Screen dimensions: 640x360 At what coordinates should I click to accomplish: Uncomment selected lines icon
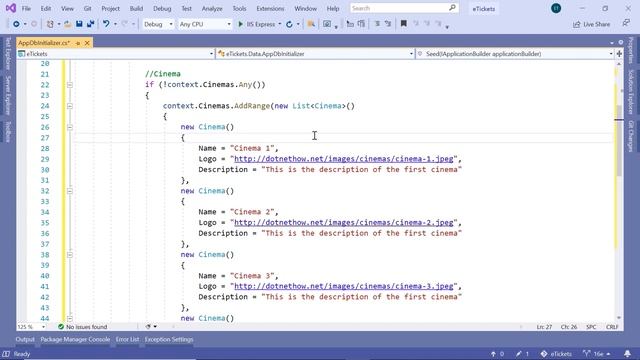coord(388,24)
